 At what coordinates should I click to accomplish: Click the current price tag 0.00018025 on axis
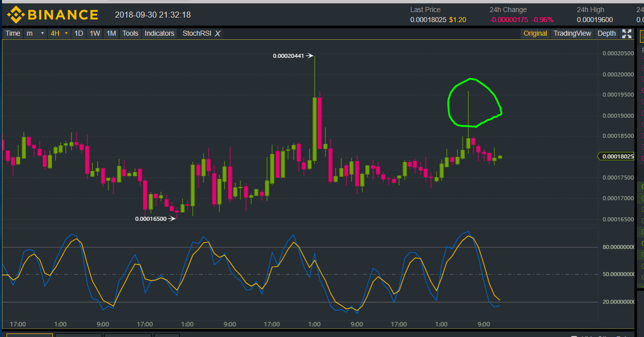[617, 156]
